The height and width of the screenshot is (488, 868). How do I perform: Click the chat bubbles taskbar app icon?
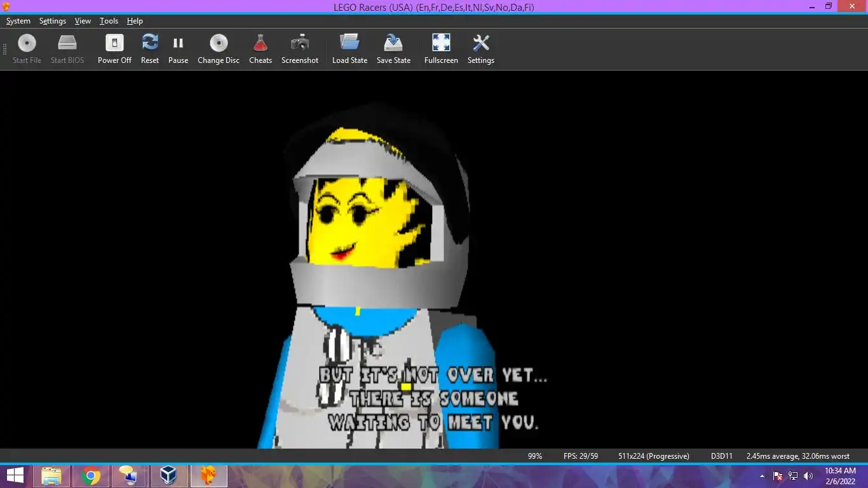pos(129,475)
